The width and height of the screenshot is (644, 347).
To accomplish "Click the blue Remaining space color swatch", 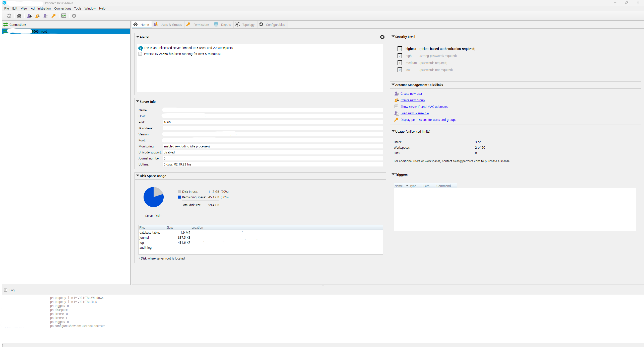I will coord(179,197).
